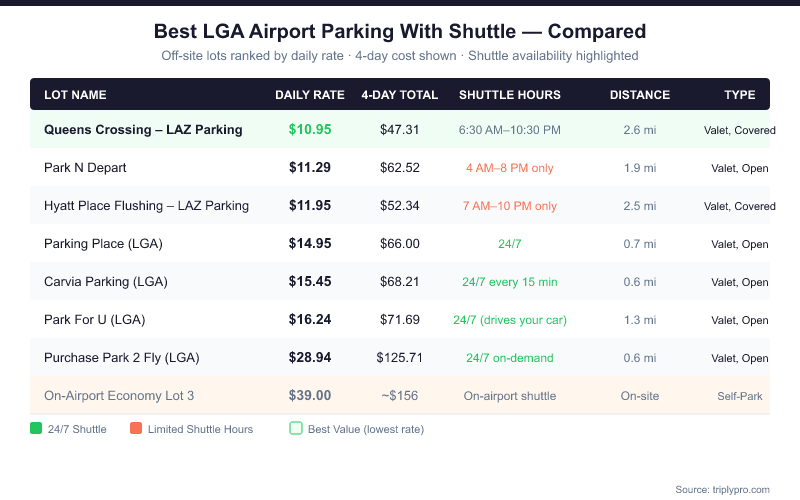Click the orange Limited Shuttle Hours swatch

point(135,429)
